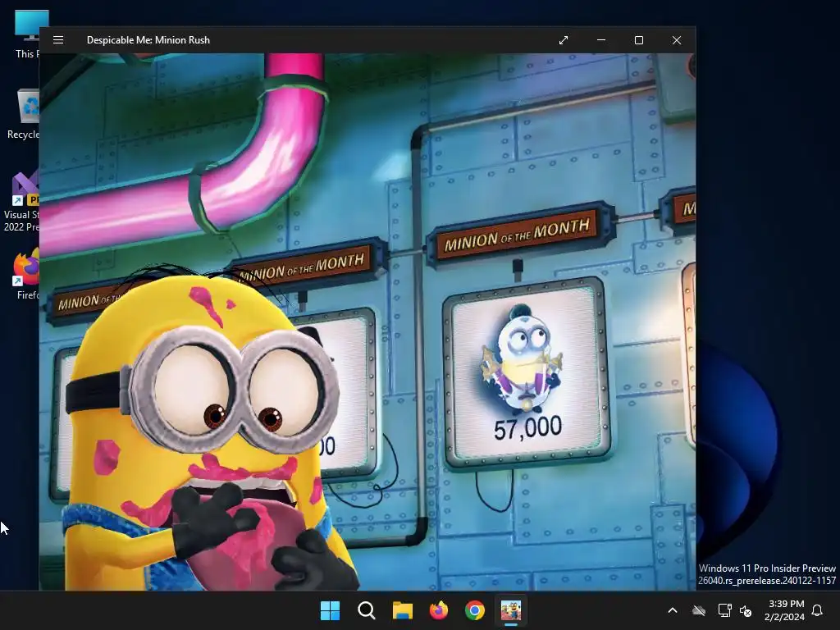Screen dimensions: 840x630
Task: Click the muted volume tray icon
Action: point(745,610)
